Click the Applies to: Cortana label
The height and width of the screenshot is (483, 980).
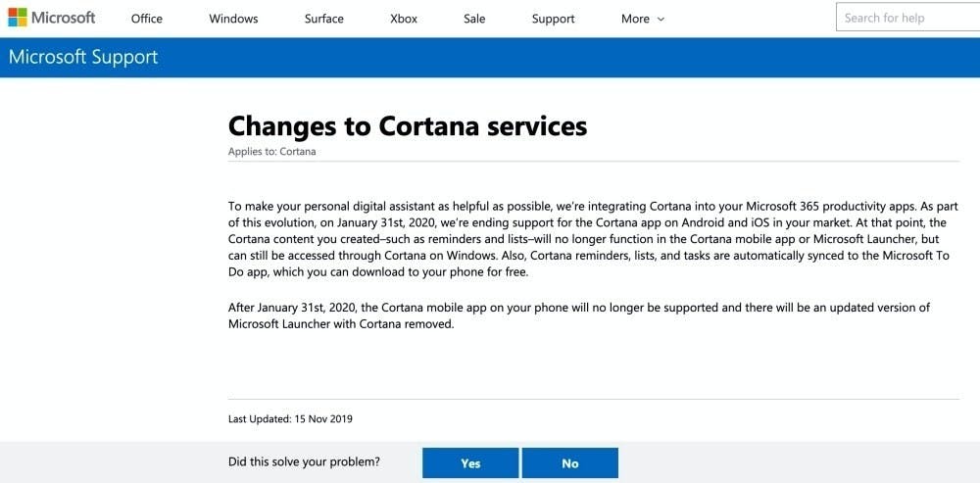click(x=271, y=152)
